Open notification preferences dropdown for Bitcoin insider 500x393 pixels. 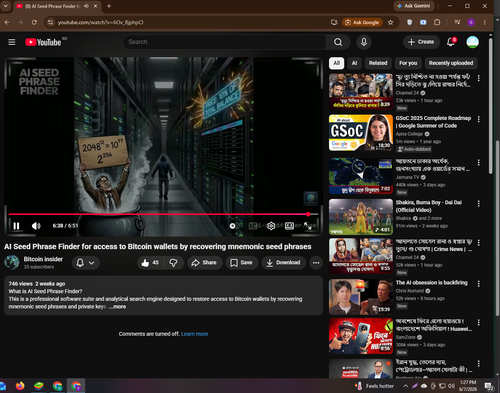pyautogui.click(x=85, y=263)
